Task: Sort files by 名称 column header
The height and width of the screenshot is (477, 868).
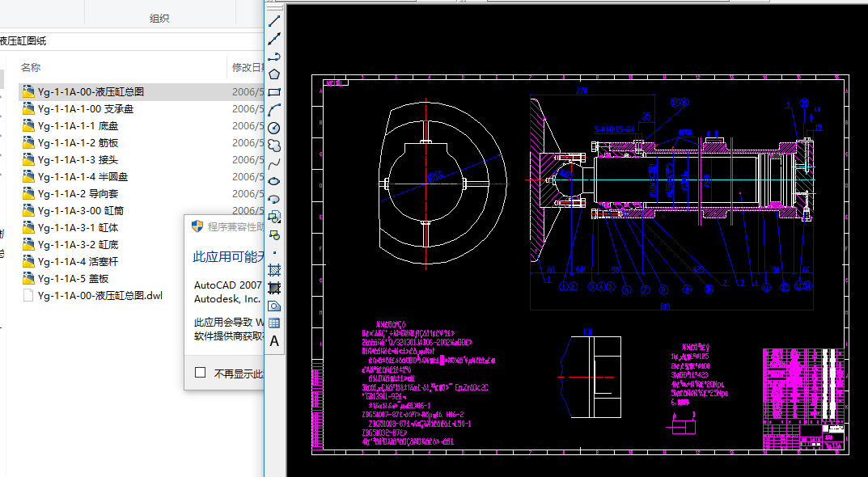Action: click(x=31, y=67)
